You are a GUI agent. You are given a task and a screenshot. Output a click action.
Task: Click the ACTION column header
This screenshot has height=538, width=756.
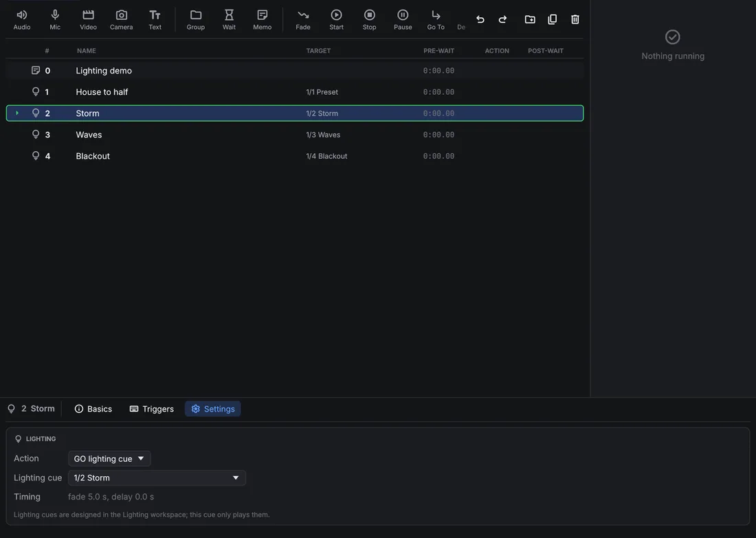497,51
